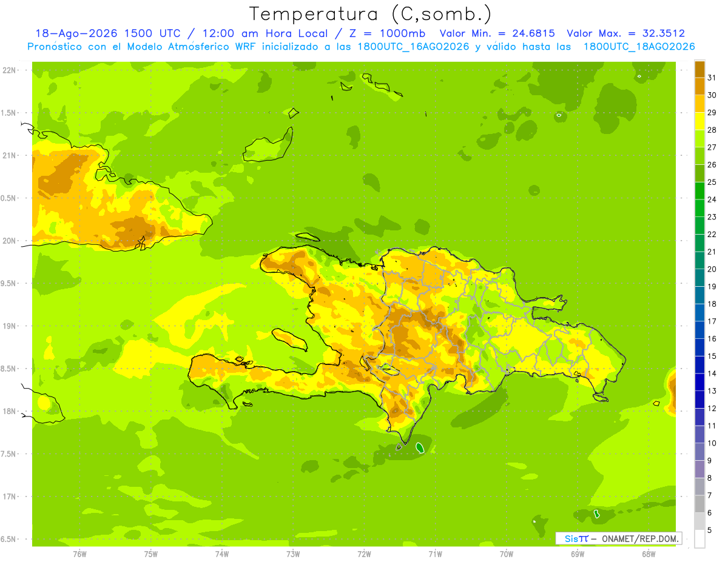
Task: Click the legend value label '13'
Action: (712, 390)
